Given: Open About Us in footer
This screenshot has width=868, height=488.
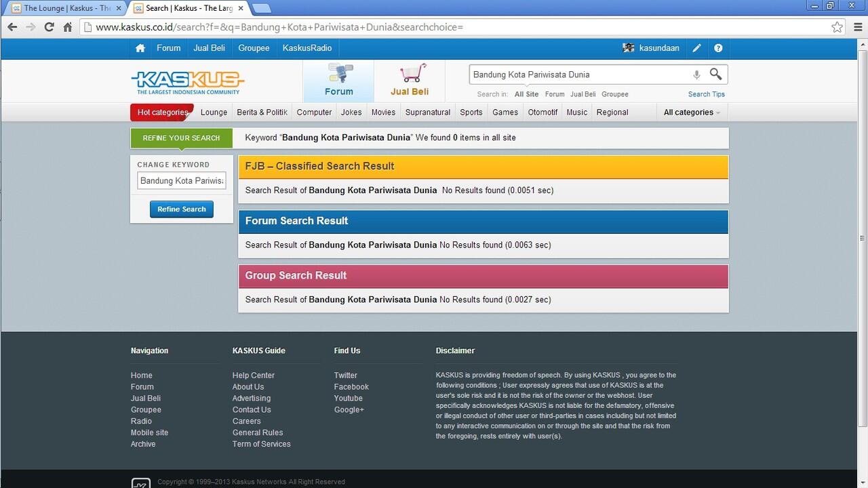Looking at the screenshot, I should click(248, 387).
